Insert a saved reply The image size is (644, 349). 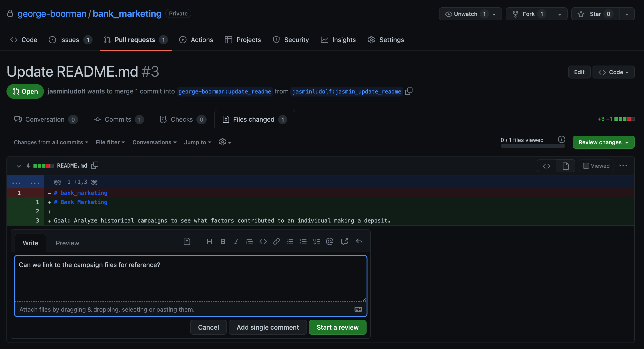(359, 241)
